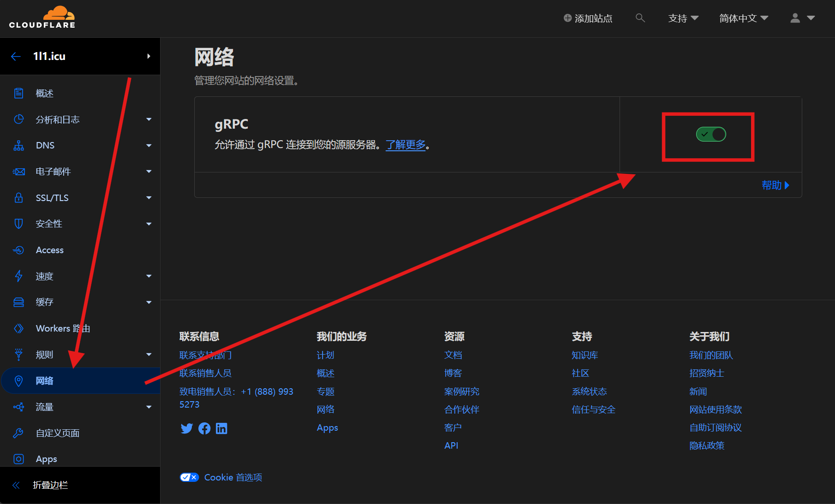Screen dimensions: 835x504
Task: Click the 添加站点 button
Action: [588, 18]
